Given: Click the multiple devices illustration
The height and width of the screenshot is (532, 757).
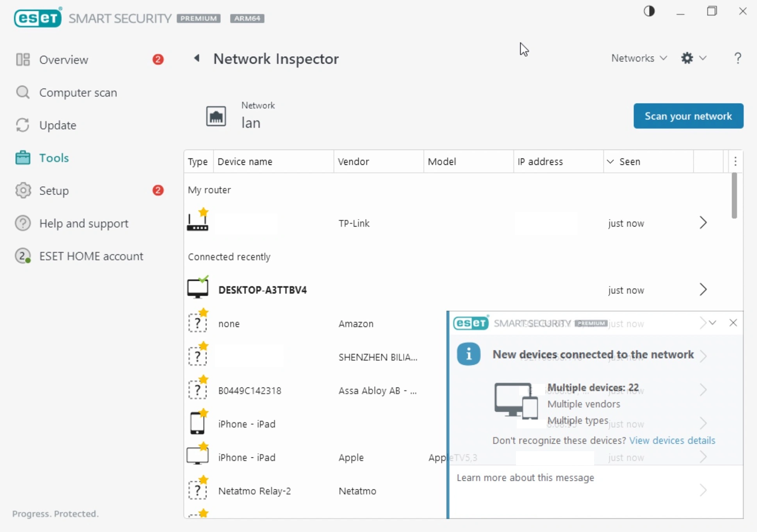Looking at the screenshot, I should pyautogui.click(x=516, y=401).
